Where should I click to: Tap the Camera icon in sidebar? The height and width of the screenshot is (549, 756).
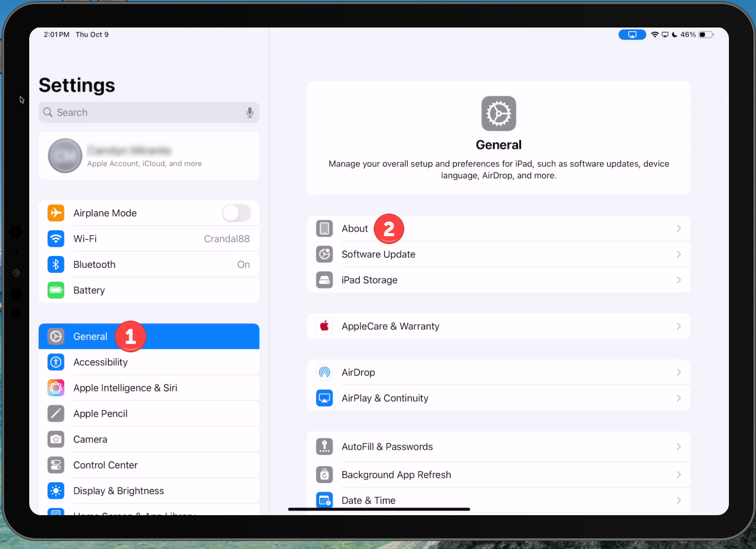click(56, 439)
